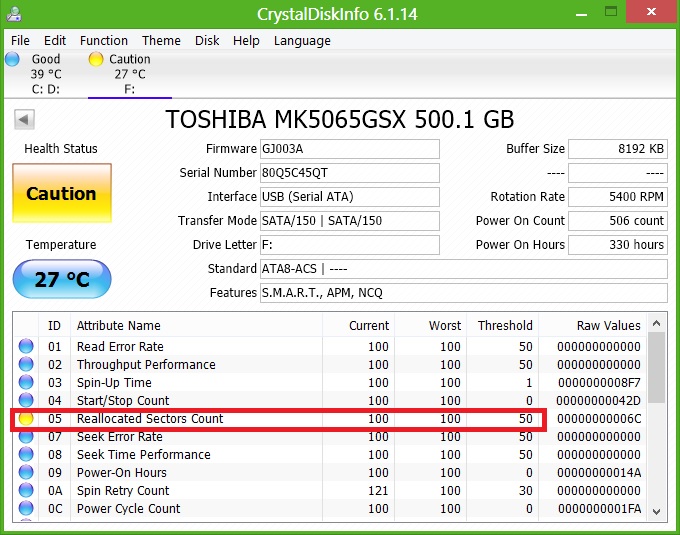Open the Help menu

pyautogui.click(x=246, y=40)
